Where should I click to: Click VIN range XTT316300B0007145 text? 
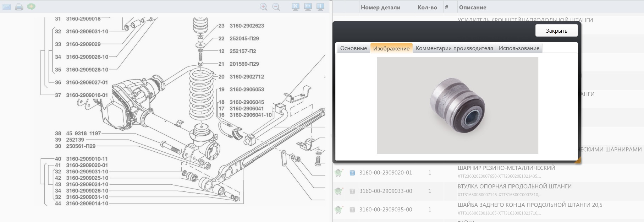point(500,195)
